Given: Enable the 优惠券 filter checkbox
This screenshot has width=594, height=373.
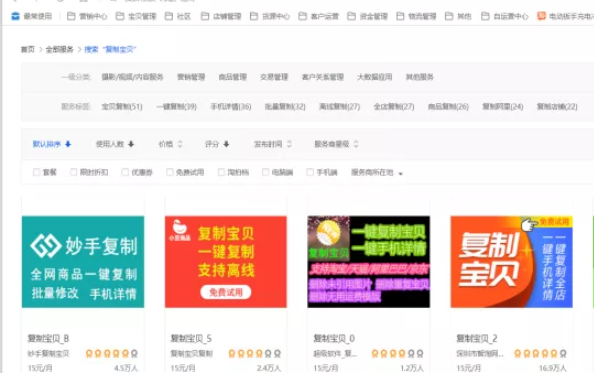Looking at the screenshot, I should pos(125,172).
